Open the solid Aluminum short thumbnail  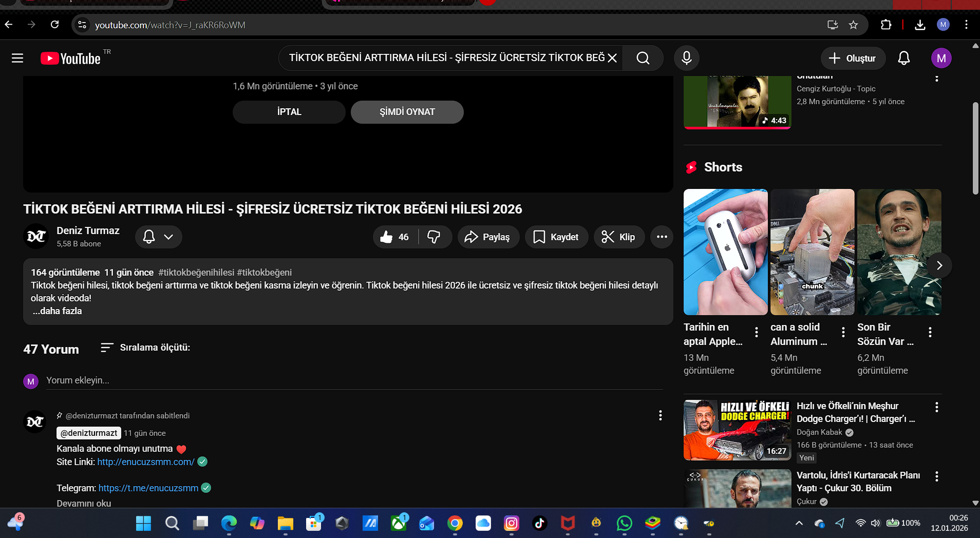click(813, 252)
